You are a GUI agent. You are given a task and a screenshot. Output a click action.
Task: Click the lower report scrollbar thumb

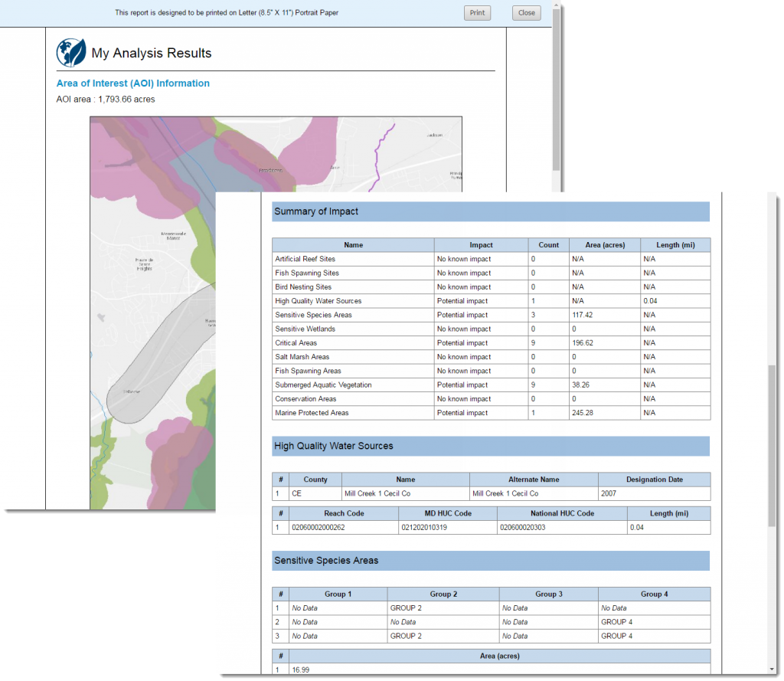pos(772,445)
